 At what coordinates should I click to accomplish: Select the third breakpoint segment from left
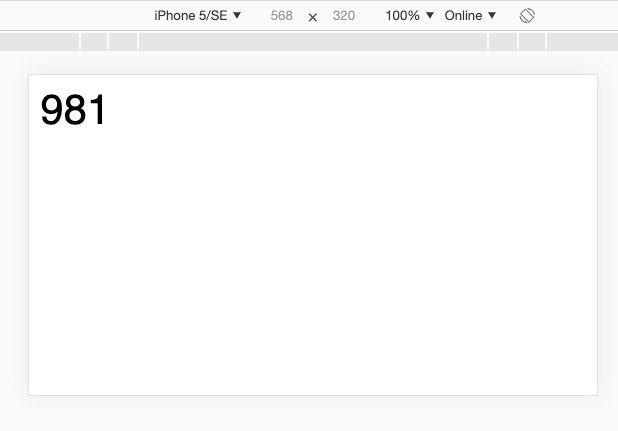click(123, 41)
